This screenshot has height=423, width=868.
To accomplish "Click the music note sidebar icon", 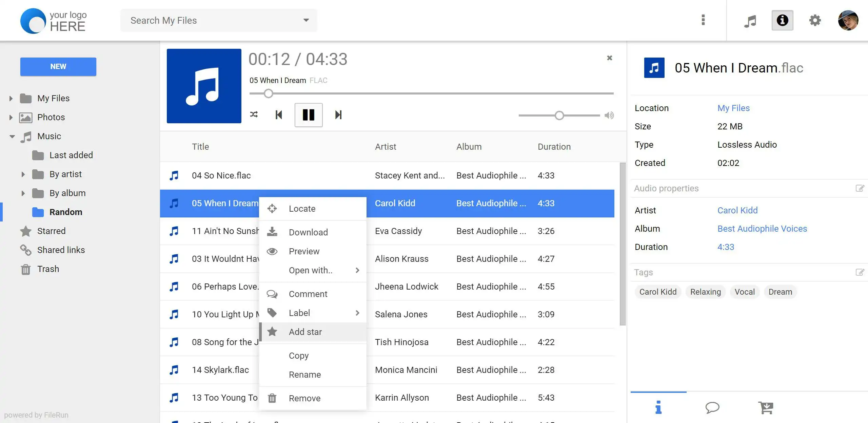I will coord(751,21).
